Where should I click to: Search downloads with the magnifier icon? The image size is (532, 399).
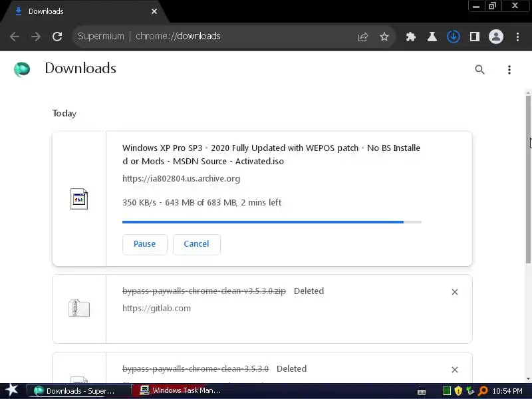479,70
